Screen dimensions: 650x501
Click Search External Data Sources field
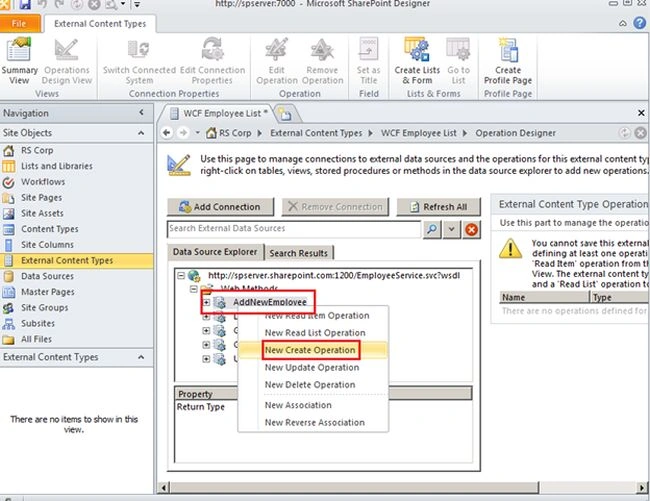294,229
